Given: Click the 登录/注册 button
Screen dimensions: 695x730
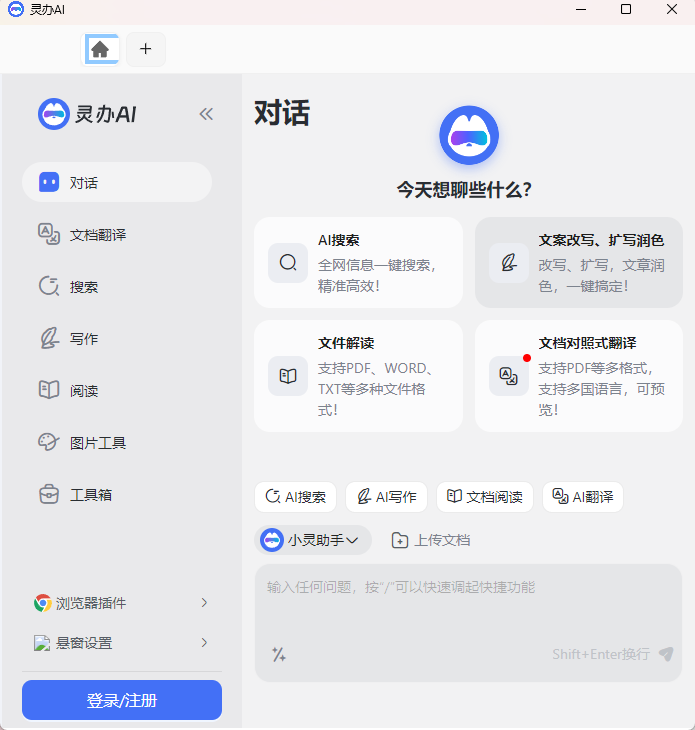Looking at the screenshot, I should pyautogui.click(x=122, y=700).
